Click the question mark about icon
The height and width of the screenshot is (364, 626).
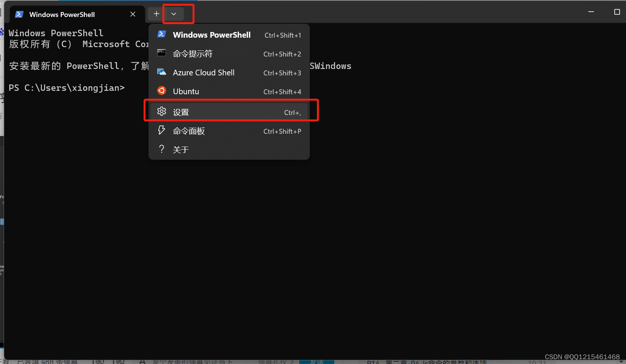coord(162,149)
